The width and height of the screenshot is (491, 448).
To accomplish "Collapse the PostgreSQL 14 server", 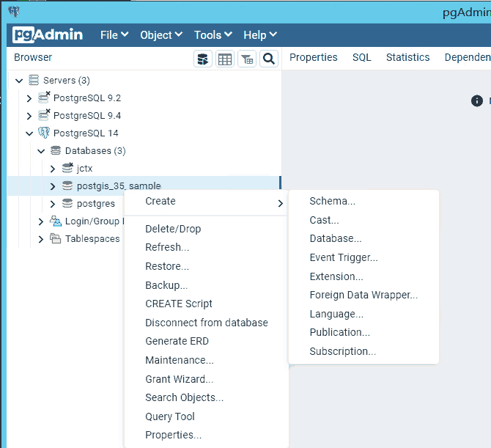I will 29,133.
